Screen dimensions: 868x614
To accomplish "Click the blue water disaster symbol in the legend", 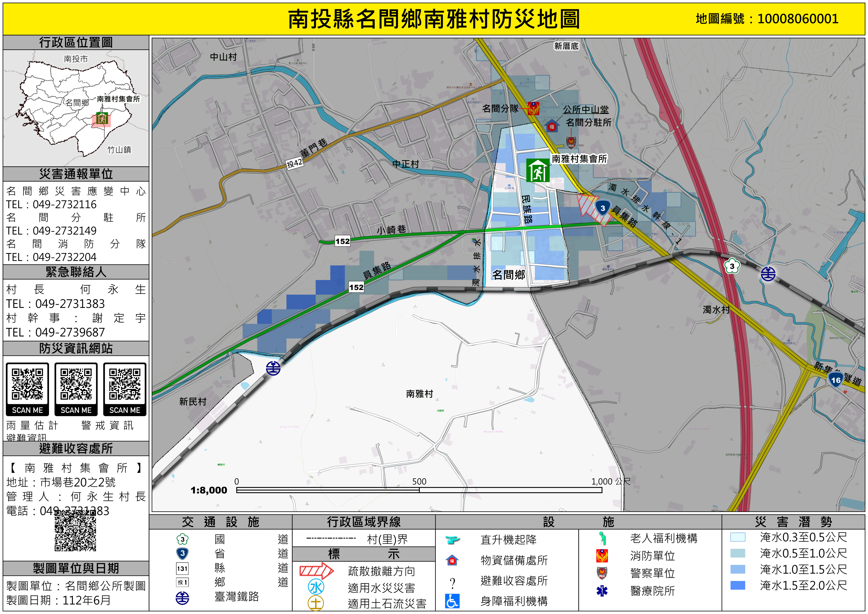I will point(316,587).
